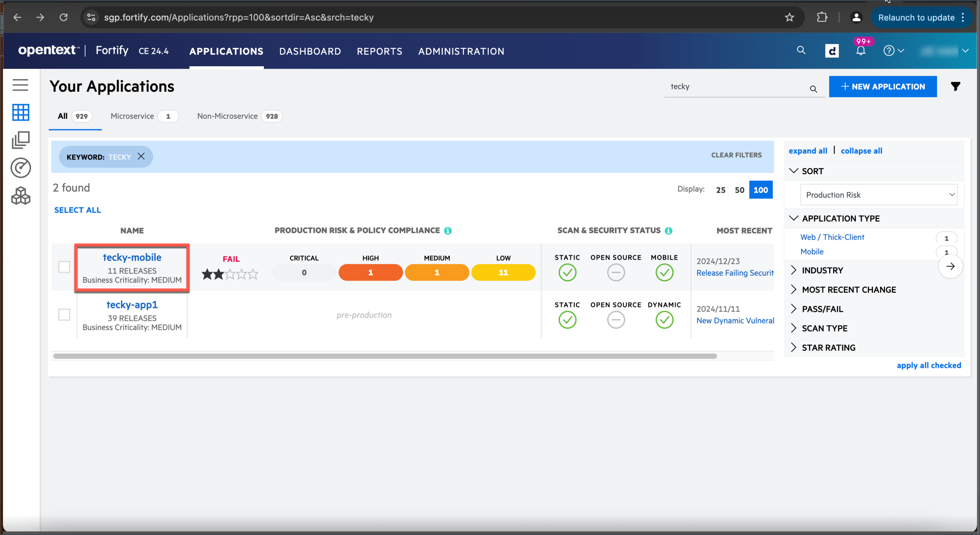Go back with the browser back arrow
980x535 pixels.
17,17
